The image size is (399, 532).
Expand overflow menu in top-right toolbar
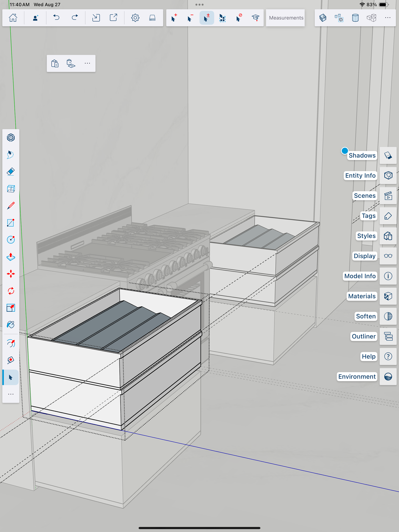(x=387, y=17)
